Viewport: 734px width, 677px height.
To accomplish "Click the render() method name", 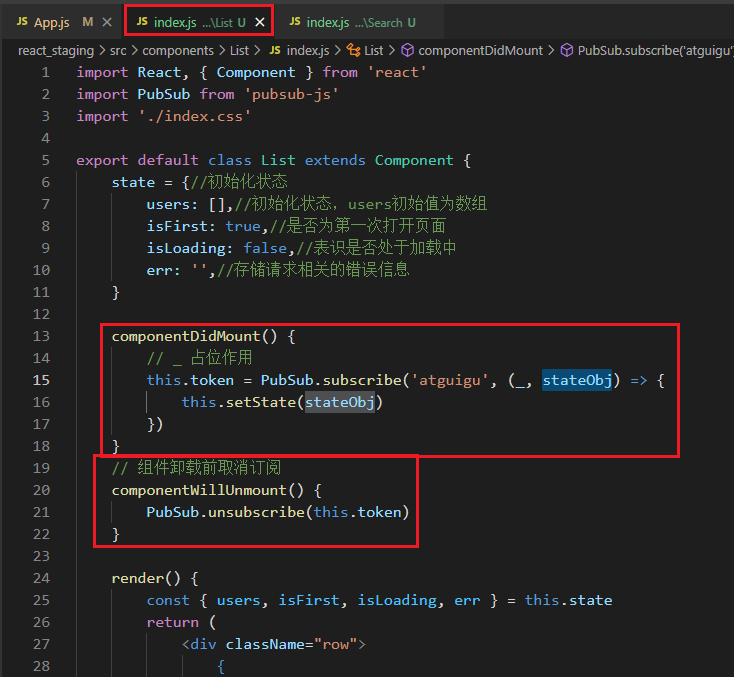I will click(146, 578).
